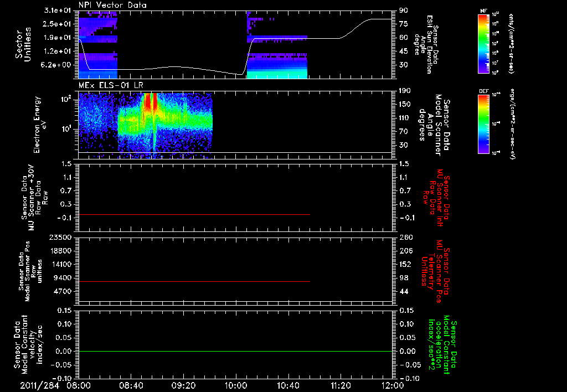Click the NF number flux color bar
This screenshot has width=567, height=392.
tap(484, 43)
